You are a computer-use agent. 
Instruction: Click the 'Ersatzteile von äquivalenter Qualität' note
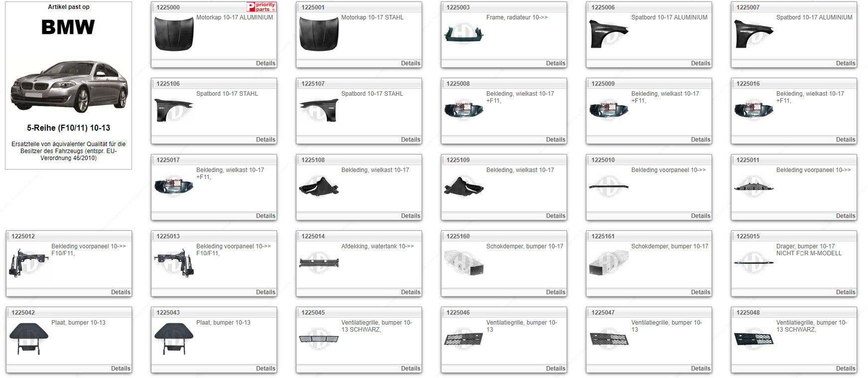pos(69,151)
